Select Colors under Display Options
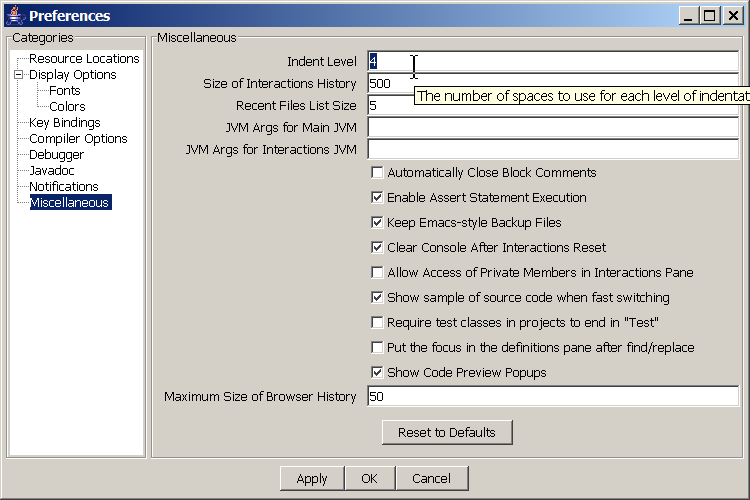 pos(67,107)
